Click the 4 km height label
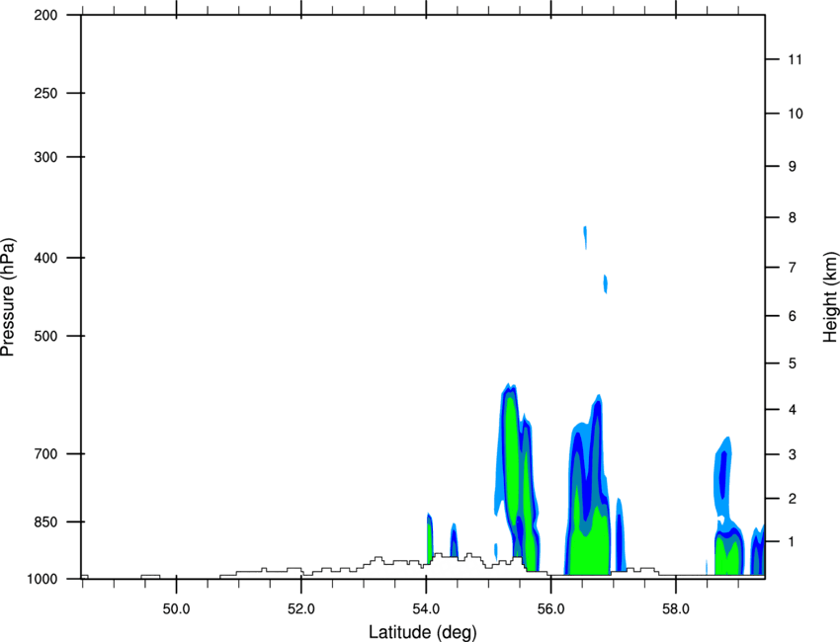Viewport: 840px width, 642px height. click(x=793, y=410)
